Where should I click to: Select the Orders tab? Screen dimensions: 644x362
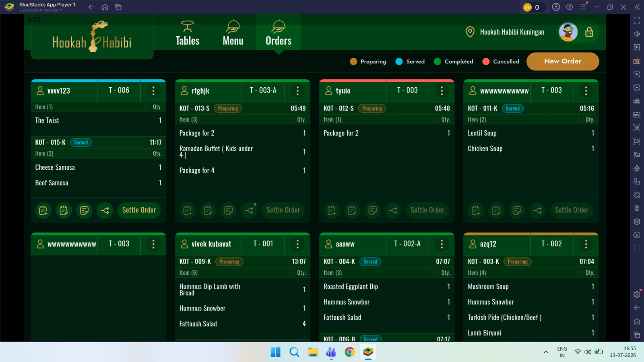pos(279,33)
